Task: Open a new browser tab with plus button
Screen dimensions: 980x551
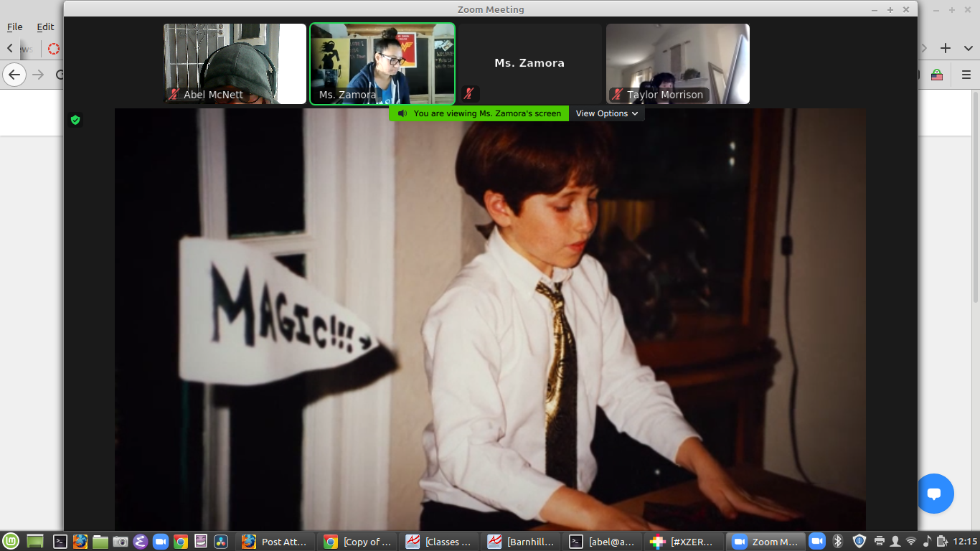Action: (x=946, y=48)
